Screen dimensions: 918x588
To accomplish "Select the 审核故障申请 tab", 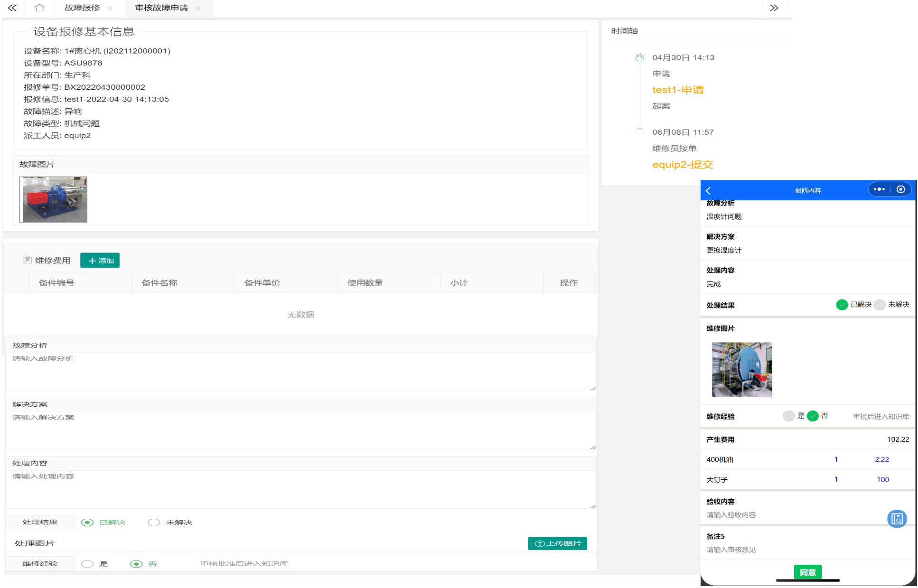I will 161,8.
